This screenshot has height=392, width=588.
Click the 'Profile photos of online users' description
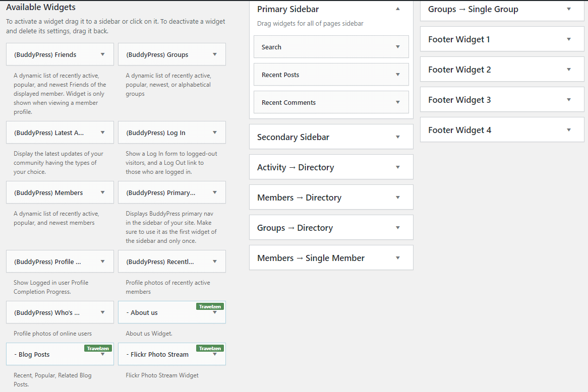point(52,334)
